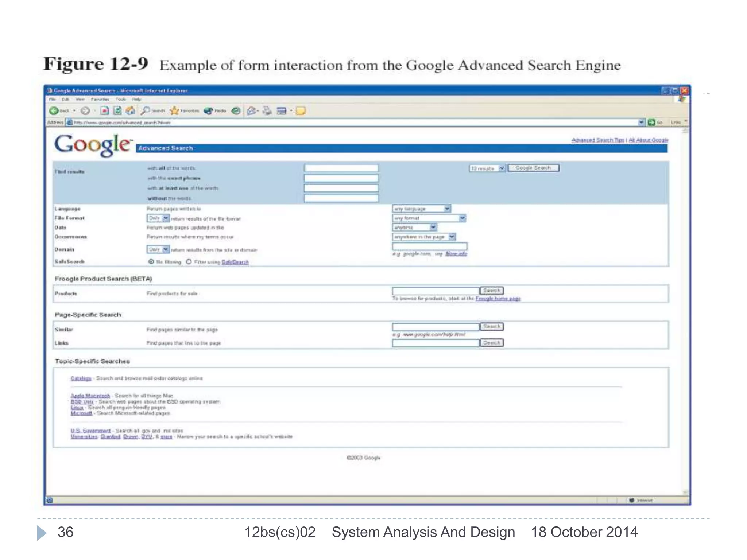Open the "anywhere in the page" dropdown

tap(424, 237)
